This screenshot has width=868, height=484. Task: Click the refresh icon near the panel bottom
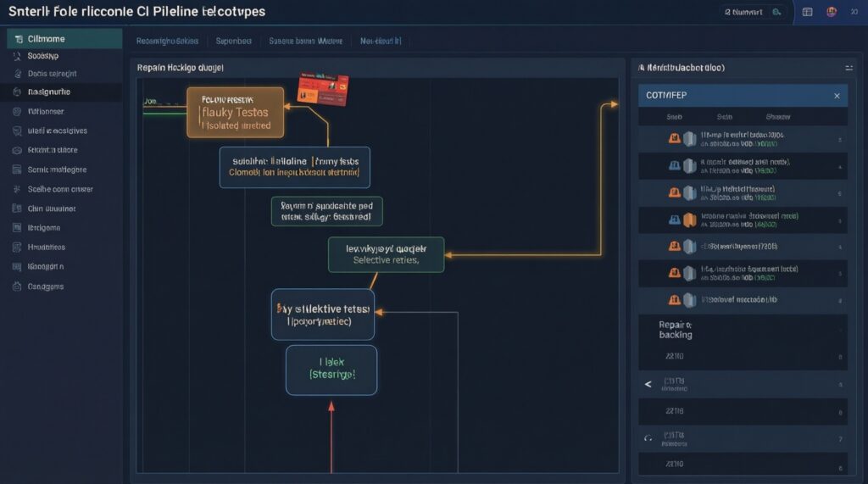[x=648, y=439]
